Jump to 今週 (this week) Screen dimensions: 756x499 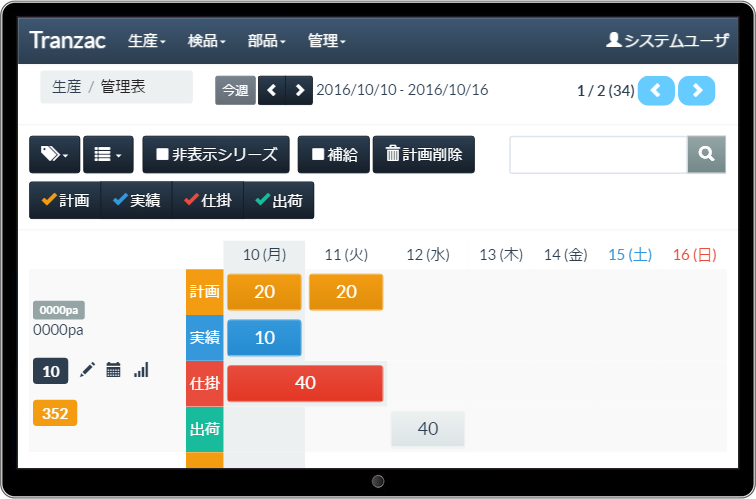click(x=235, y=90)
